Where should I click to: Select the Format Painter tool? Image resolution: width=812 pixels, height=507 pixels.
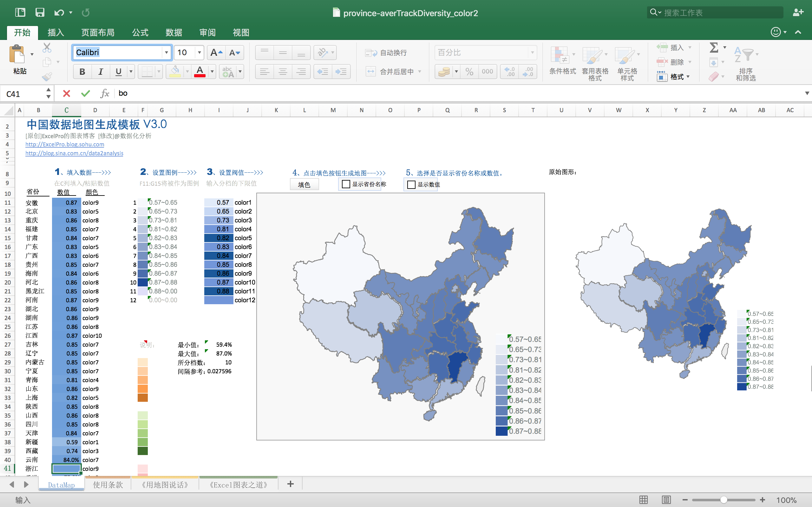[47, 75]
